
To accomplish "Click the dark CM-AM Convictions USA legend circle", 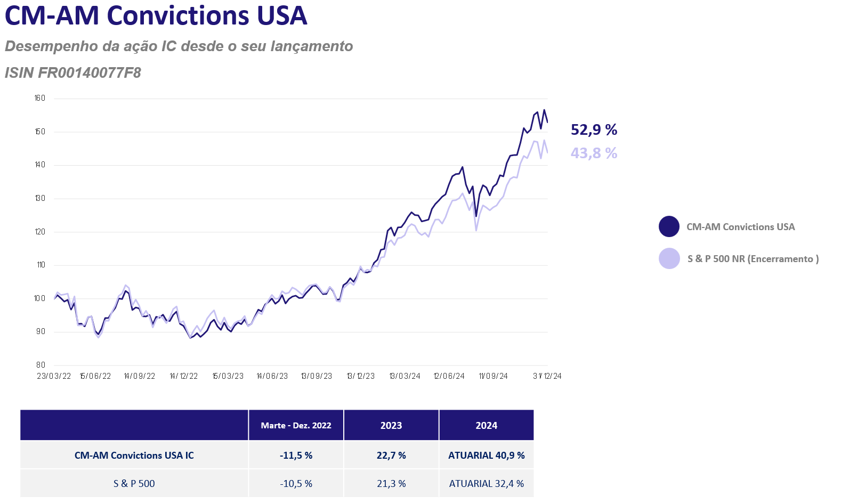I will (669, 226).
